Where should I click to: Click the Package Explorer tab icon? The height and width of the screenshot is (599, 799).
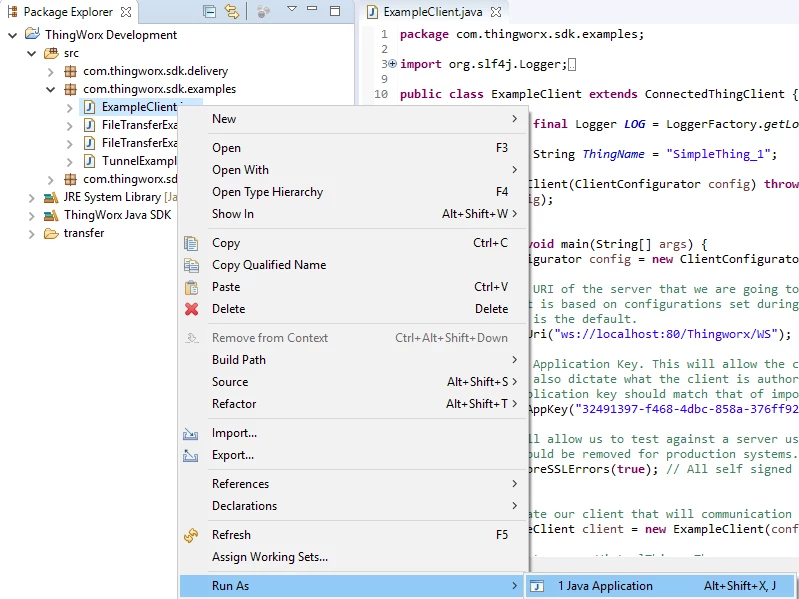(13, 12)
